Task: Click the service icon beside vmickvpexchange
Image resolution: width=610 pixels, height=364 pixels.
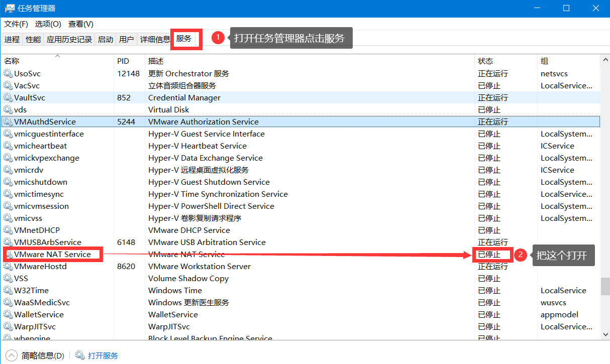Action: [8, 158]
